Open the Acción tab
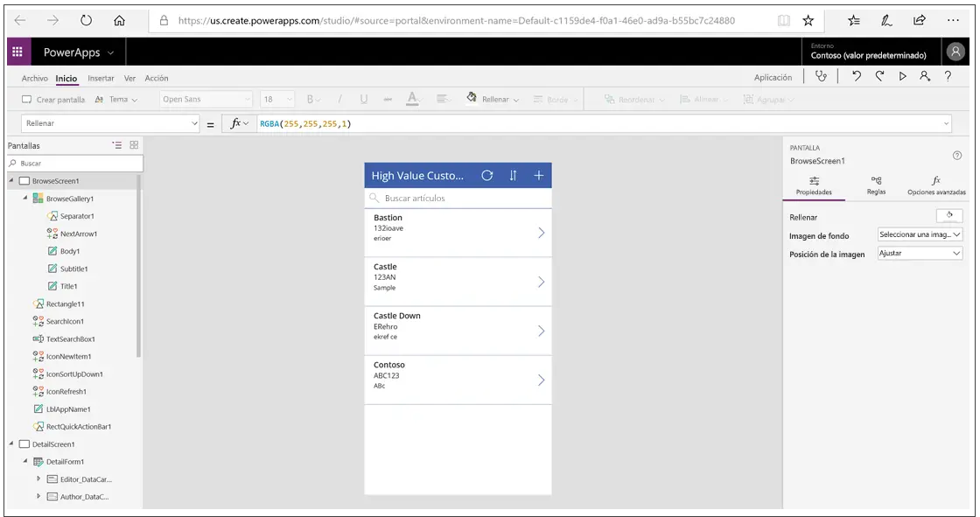980x517 pixels. (157, 78)
